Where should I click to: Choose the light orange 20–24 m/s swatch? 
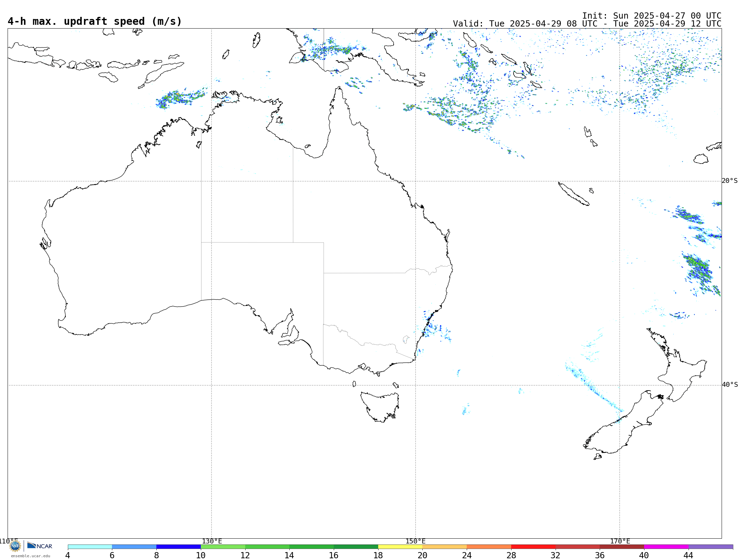(445, 547)
